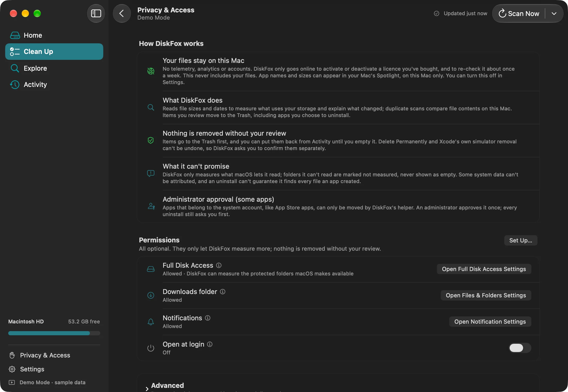Screen dimensions: 568x392
Task: Click the Downloads folder arrow icon
Action: (151, 296)
